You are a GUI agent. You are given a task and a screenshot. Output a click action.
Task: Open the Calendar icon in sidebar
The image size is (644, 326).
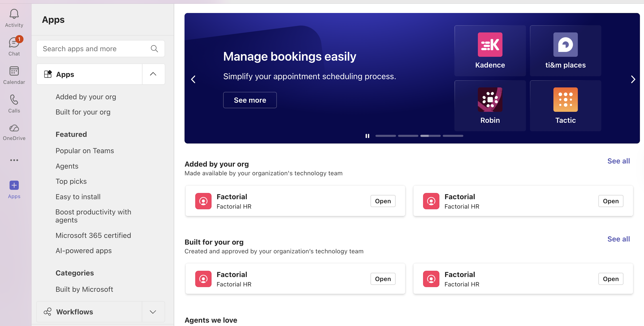coord(14,71)
